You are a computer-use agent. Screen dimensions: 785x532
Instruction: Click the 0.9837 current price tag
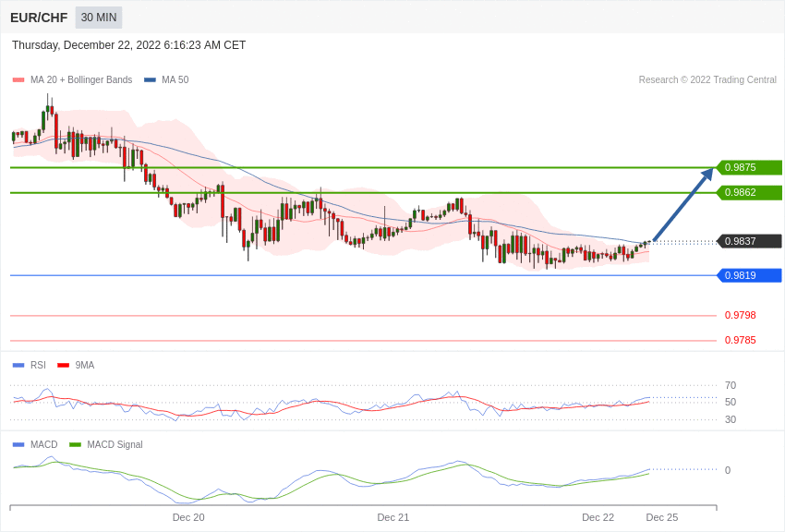[749, 241]
